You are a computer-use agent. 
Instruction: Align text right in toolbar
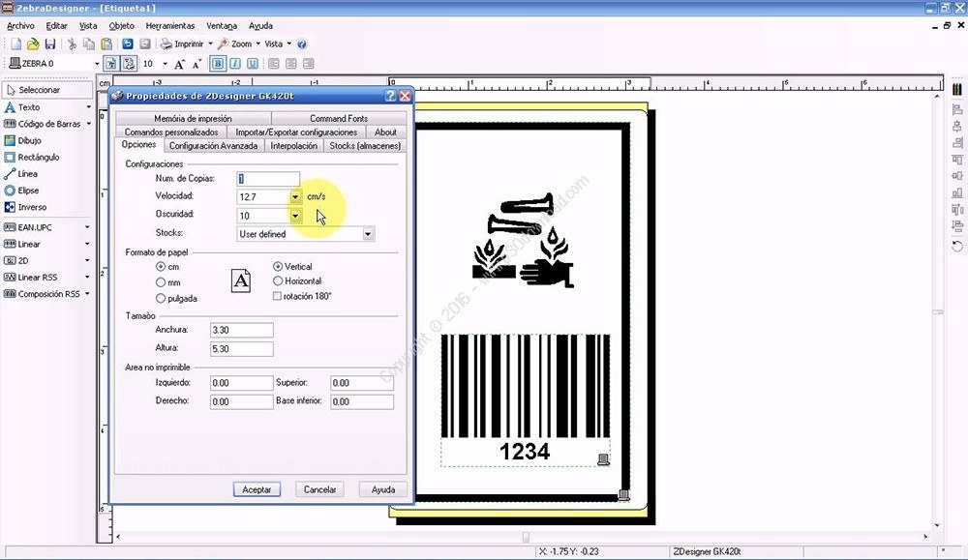tap(308, 64)
